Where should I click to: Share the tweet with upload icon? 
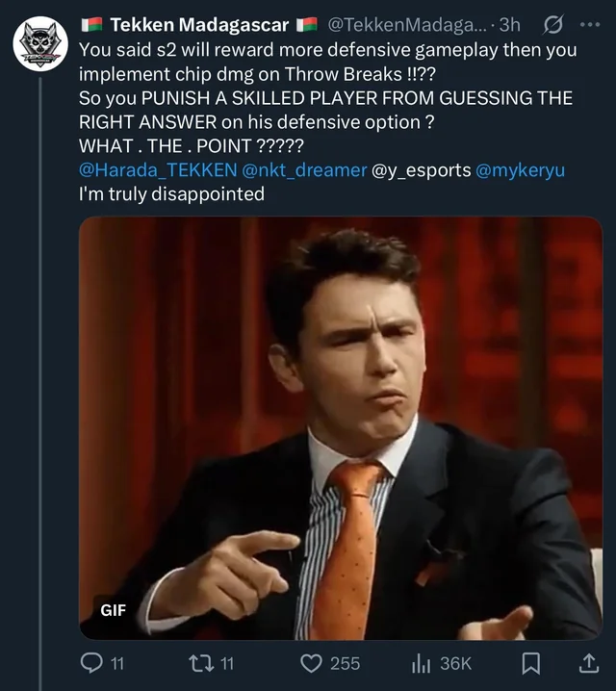tap(588, 663)
